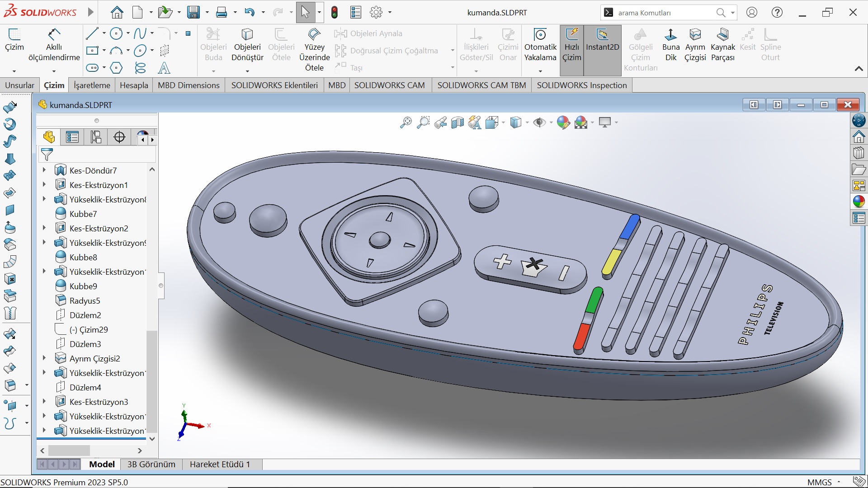
Task: Click the Hareket Etüdü 1 bottom tab
Action: tap(220, 464)
